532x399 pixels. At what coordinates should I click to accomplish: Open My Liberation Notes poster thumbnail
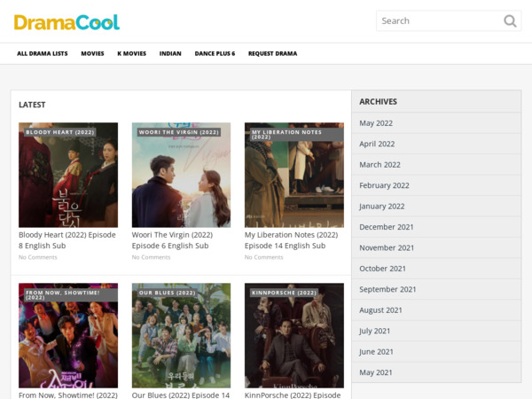[x=294, y=175]
